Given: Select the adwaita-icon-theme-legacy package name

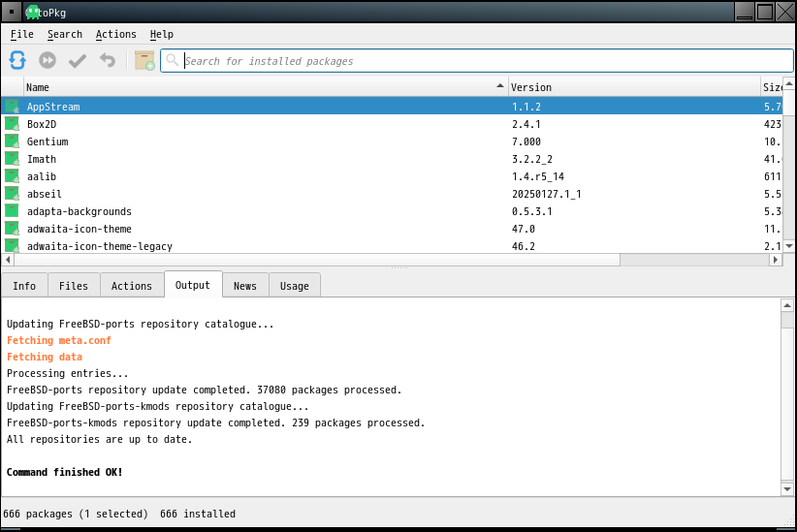Looking at the screenshot, I should 100,246.
